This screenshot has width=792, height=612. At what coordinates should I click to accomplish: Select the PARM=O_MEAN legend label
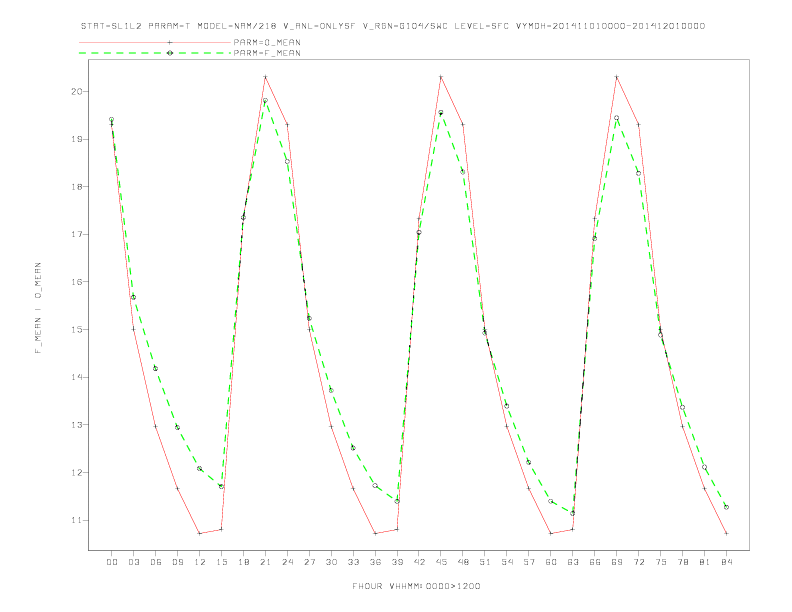pyautogui.click(x=267, y=42)
